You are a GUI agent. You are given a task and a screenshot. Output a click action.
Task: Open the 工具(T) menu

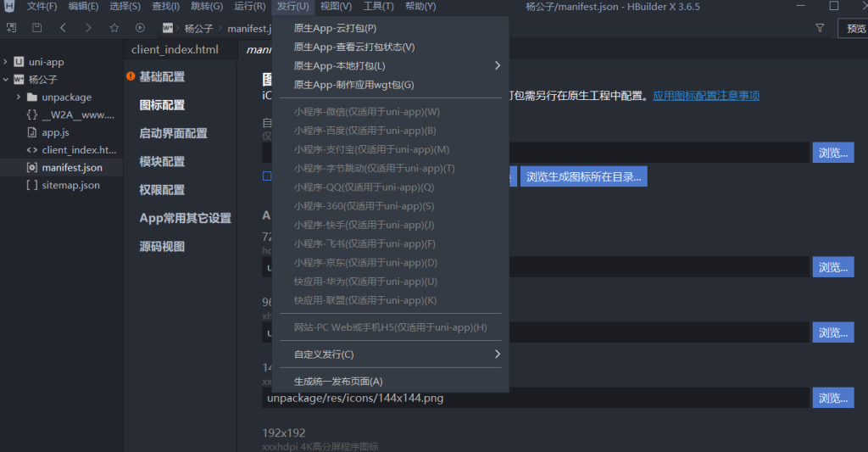point(378,7)
